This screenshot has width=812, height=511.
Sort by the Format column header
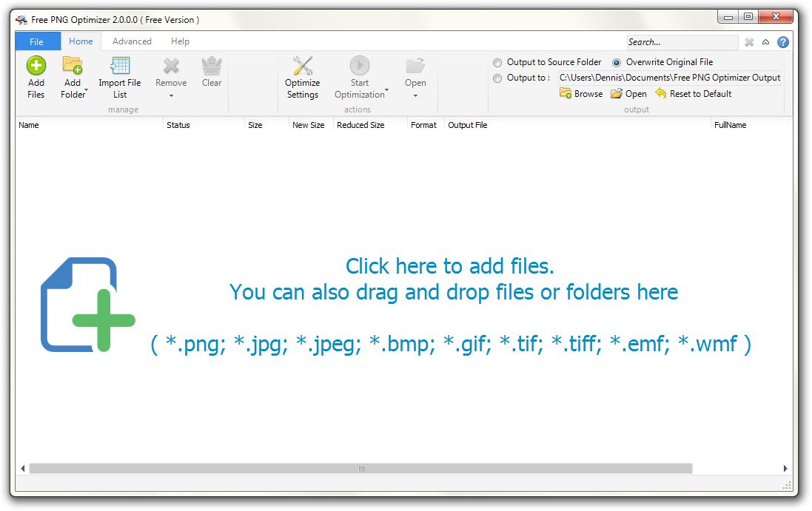pyautogui.click(x=426, y=125)
